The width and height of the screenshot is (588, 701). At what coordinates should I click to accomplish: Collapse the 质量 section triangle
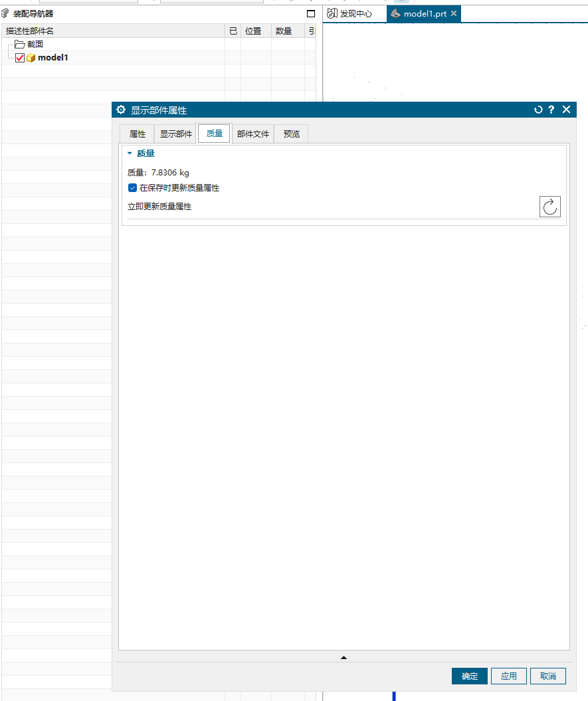click(x=130, y=153)
